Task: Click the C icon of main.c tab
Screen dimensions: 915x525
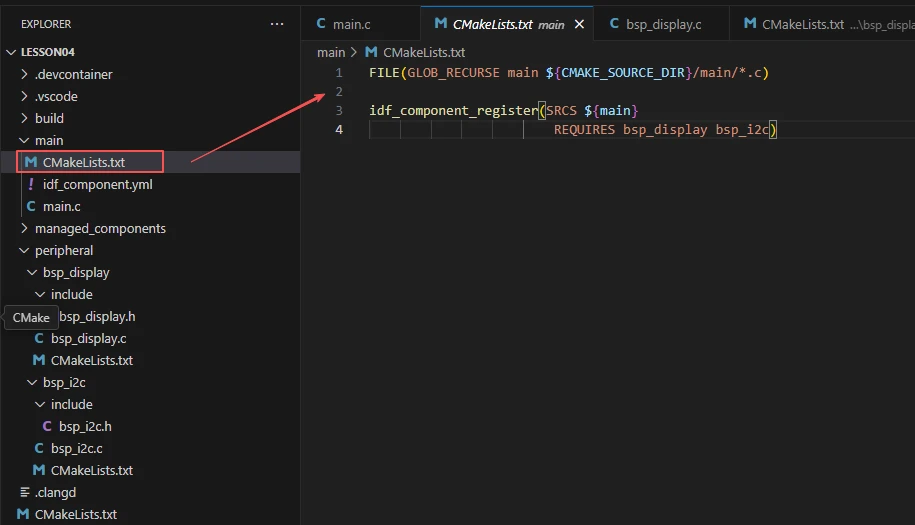Action: pyautogui.click(x=321, y=24)
